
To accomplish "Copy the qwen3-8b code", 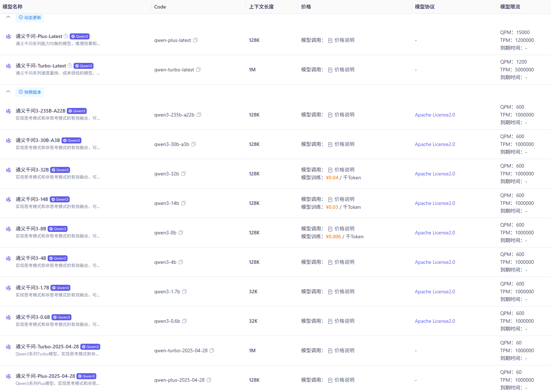I will [x=181, y=233].
